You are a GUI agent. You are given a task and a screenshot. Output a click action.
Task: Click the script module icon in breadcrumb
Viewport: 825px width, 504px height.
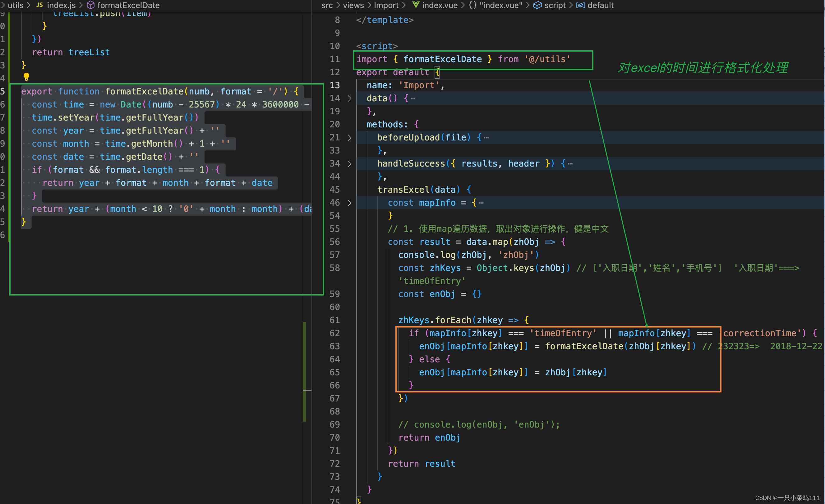pos(537,5)
